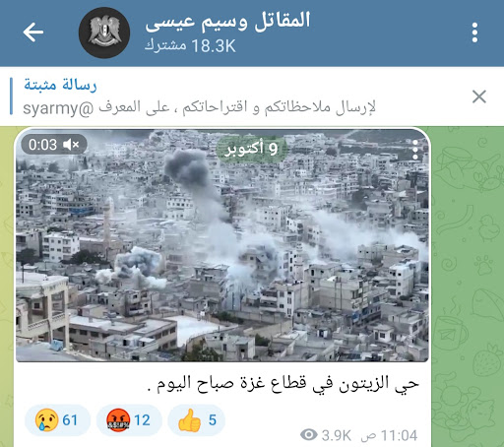
Task: Go back using the arrow icon
Action: (x=33, y=32)
